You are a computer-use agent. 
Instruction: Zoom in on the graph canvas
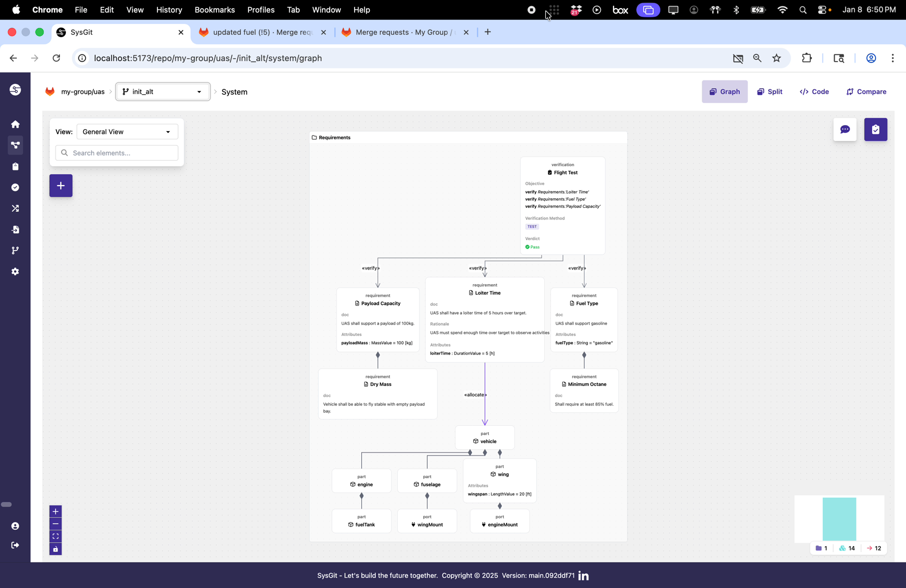56,511
